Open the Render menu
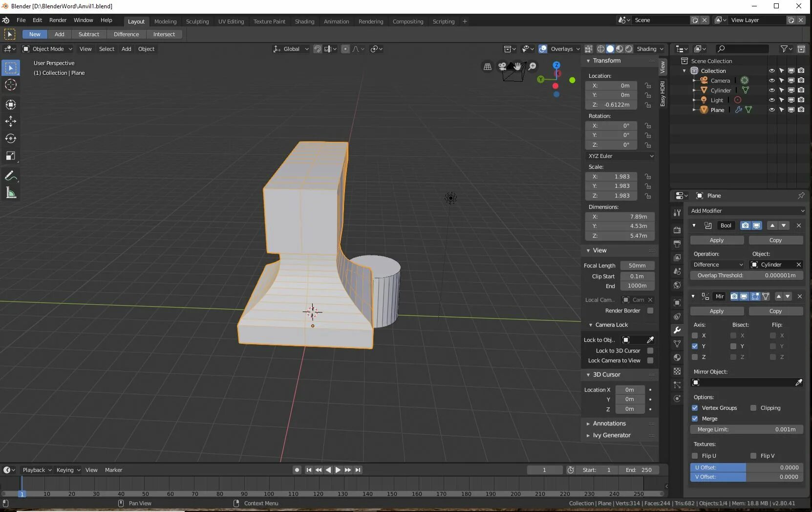The image size is (812, 512). [58, 20]
